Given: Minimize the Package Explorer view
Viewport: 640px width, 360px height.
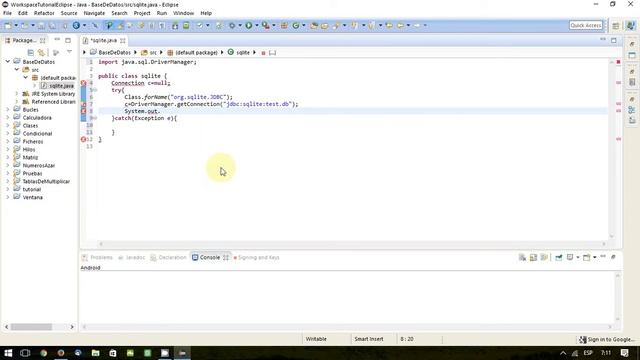Looking at the screenshot, I should point(57,40).
